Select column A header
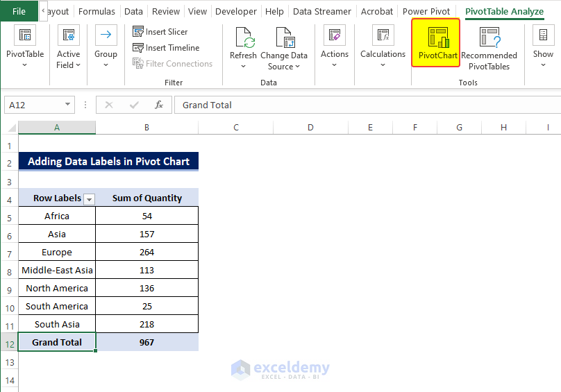This screenshot has width=561, height=392. pyautogui.click(x=57, y=128)
